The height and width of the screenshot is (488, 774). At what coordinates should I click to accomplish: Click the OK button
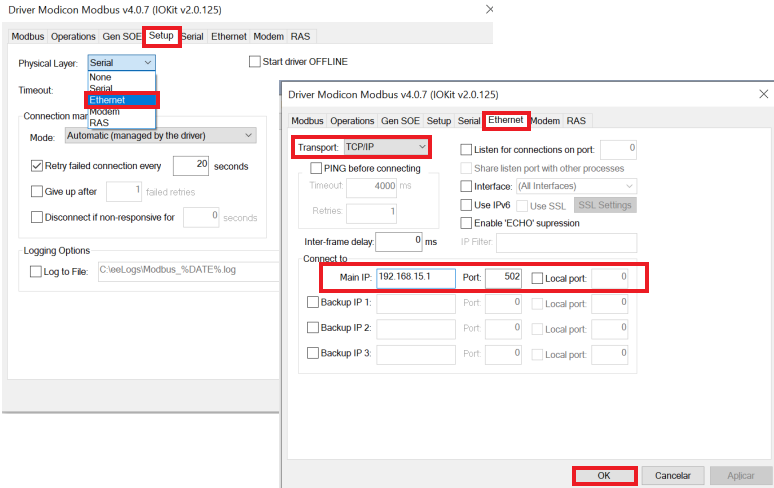tap(603, 476)
